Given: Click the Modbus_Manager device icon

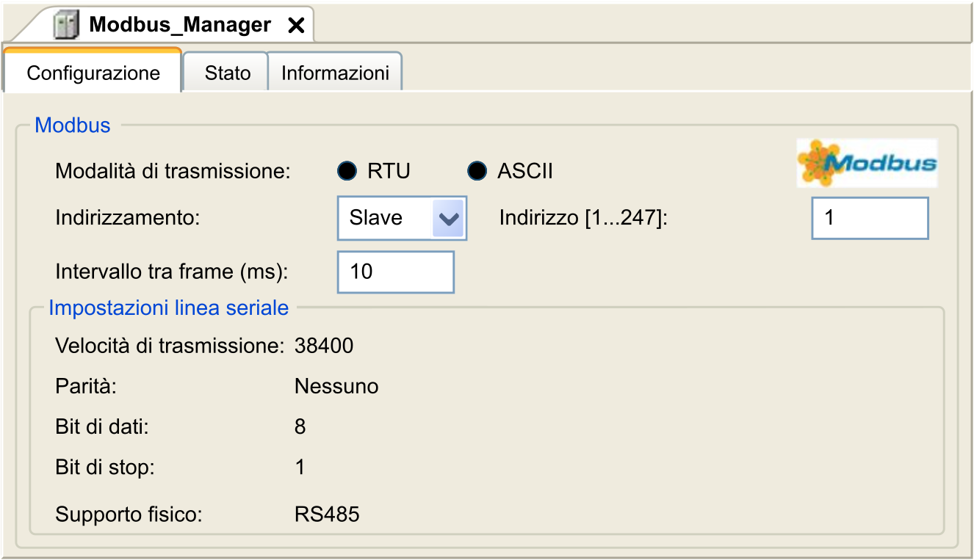Looking at the screenshot, I should pyautogui.click(x=66, y=26).
